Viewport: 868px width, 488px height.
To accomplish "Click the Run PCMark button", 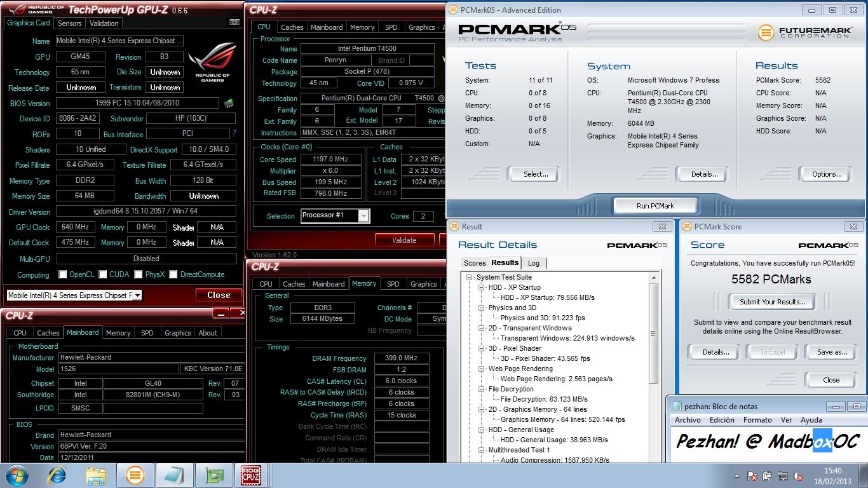I will pos(655,206).
